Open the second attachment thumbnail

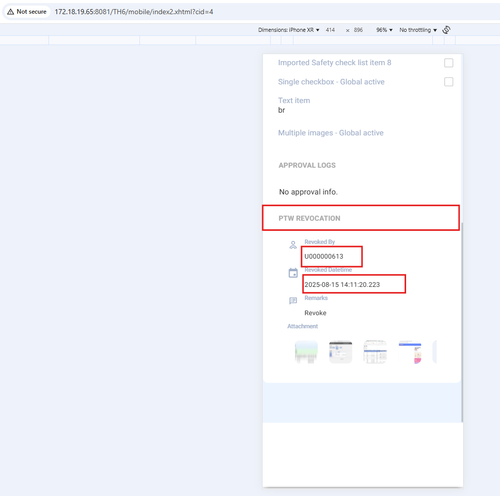[340, 352]
